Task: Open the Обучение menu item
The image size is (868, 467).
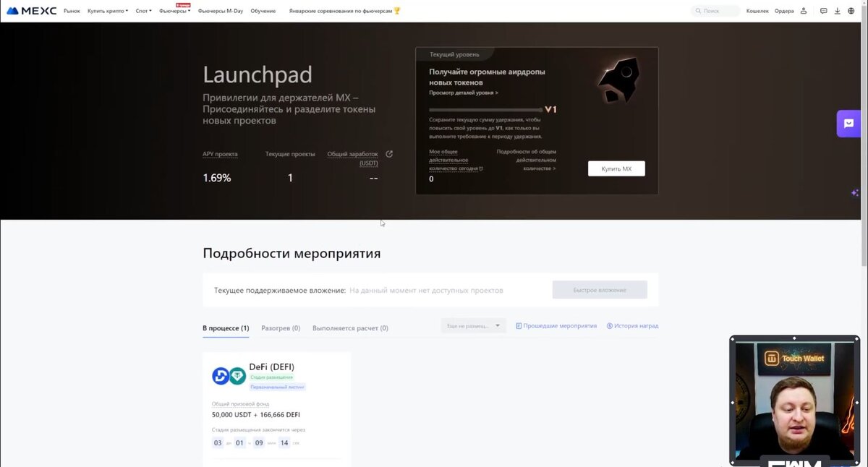Action: [x=263, y=11]
